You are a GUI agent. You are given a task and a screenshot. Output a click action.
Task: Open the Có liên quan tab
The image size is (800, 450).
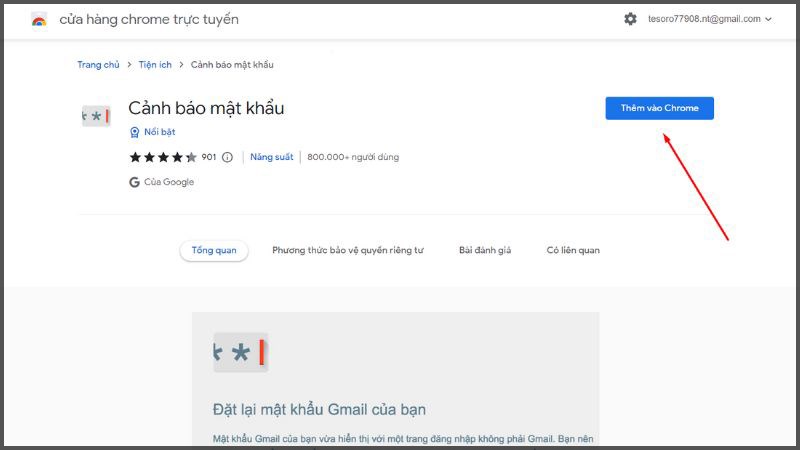(x=573, y=251)
